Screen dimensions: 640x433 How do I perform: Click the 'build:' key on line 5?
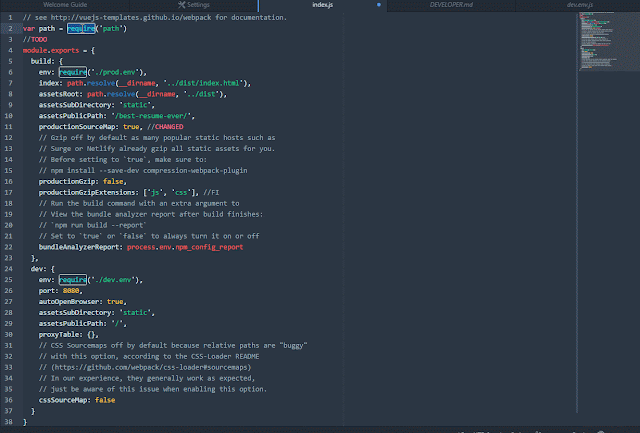tap(43, 61)
